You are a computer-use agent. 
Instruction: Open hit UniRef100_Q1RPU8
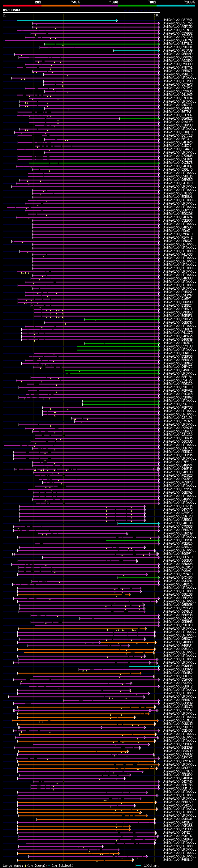[x=177, y=126]
